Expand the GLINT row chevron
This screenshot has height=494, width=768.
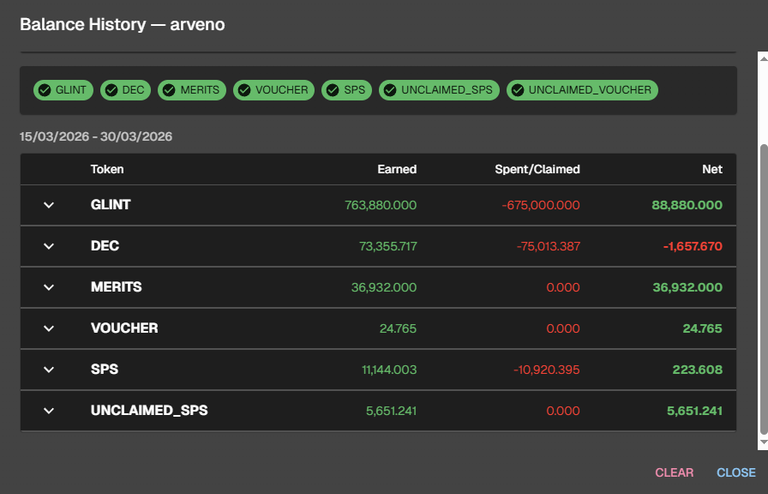point(48,205)
